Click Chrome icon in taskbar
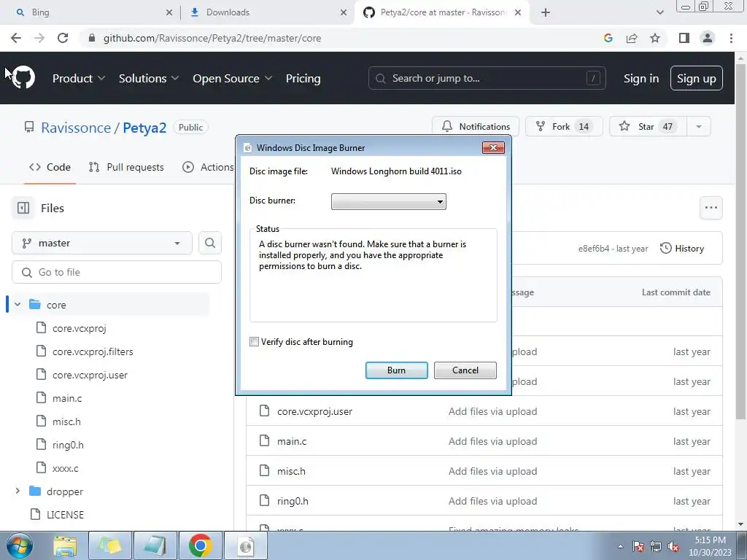Viewport: 747px width, 560px height. (201, 546)
